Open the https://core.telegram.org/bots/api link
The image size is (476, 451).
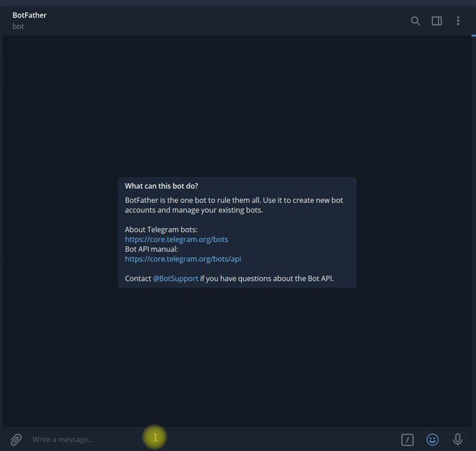pyautogui.click(x=183, y=259)
